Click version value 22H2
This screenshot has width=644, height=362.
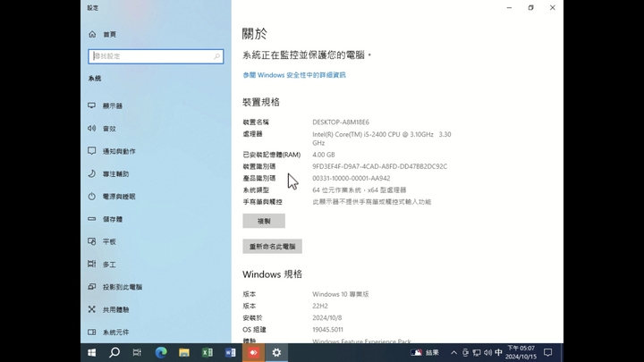(320, 307)
